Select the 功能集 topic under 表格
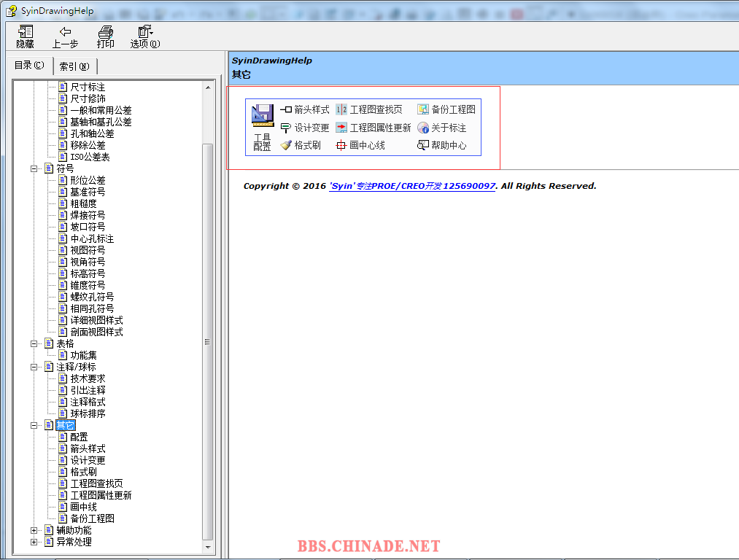This screenshot has width=739, height=560. 83,355
